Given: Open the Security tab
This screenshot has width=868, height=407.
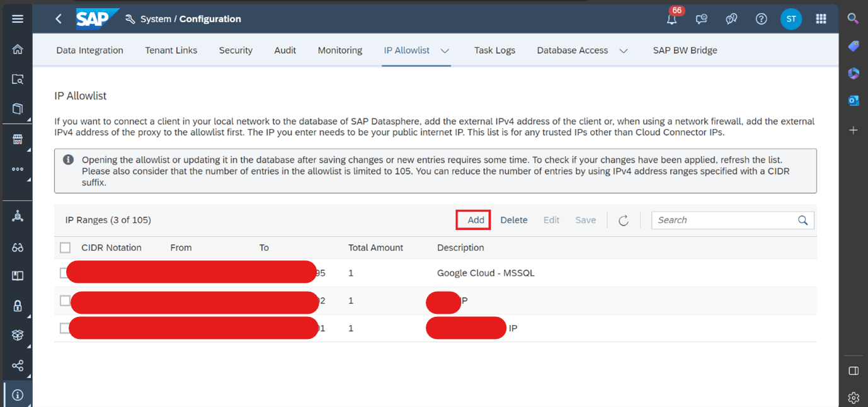Looking at the screenshot, I should coord(236,50).
